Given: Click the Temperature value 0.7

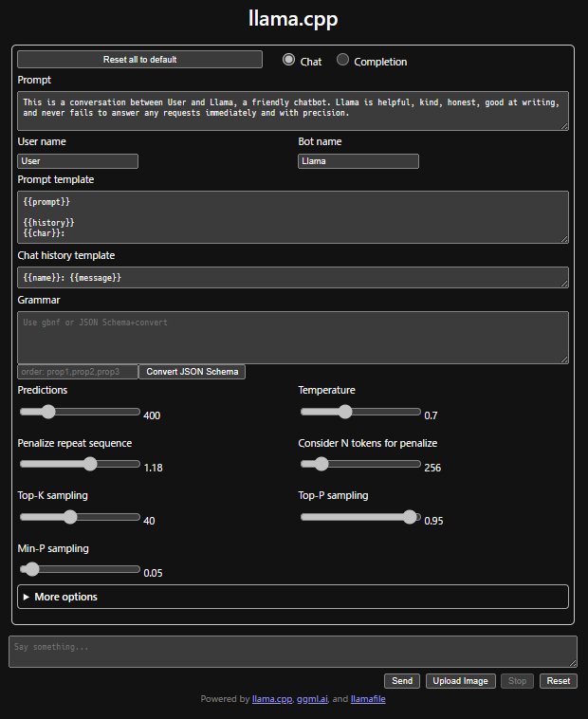Looking at the screenshot, I should point(431,415).
